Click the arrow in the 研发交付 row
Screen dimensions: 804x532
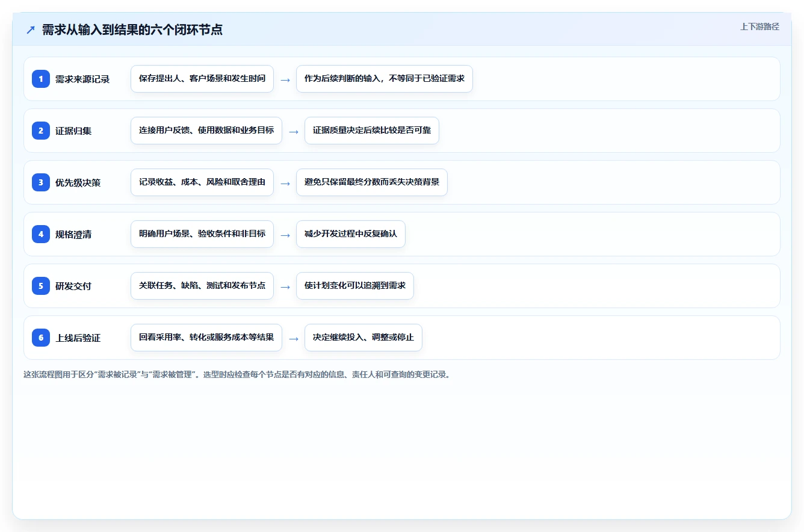click(x=285, y=286)
